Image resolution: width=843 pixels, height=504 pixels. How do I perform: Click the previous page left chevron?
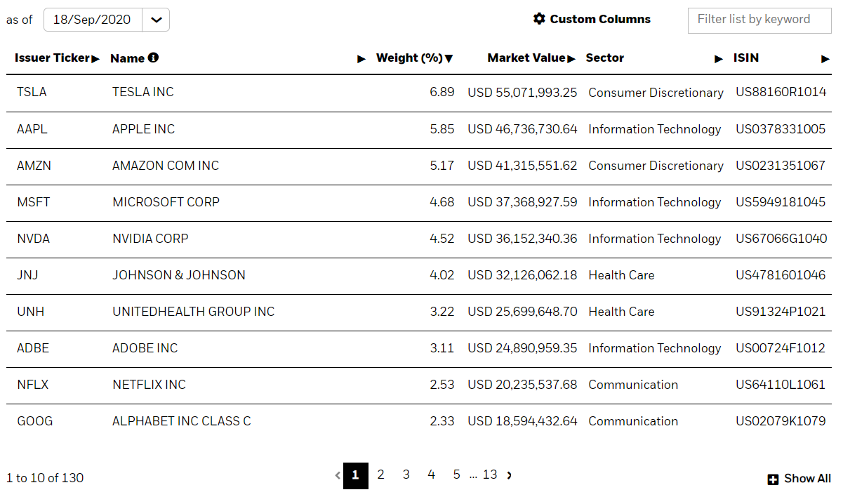pyautogui.click(x=338, y=475)
